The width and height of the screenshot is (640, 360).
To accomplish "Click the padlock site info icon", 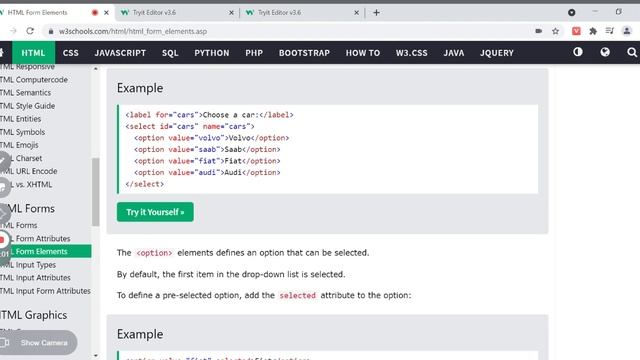I will click(51, 31).
